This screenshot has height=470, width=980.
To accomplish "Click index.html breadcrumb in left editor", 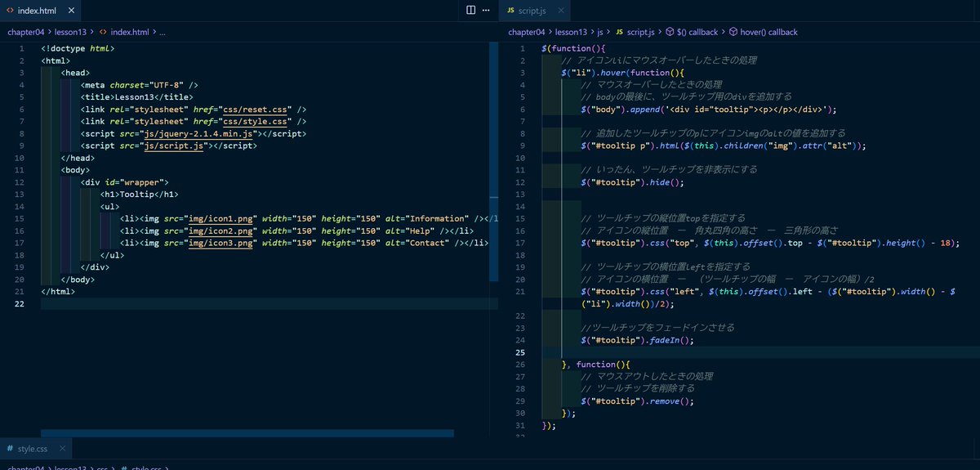I will pyautogui.click(x=130, y=32).
